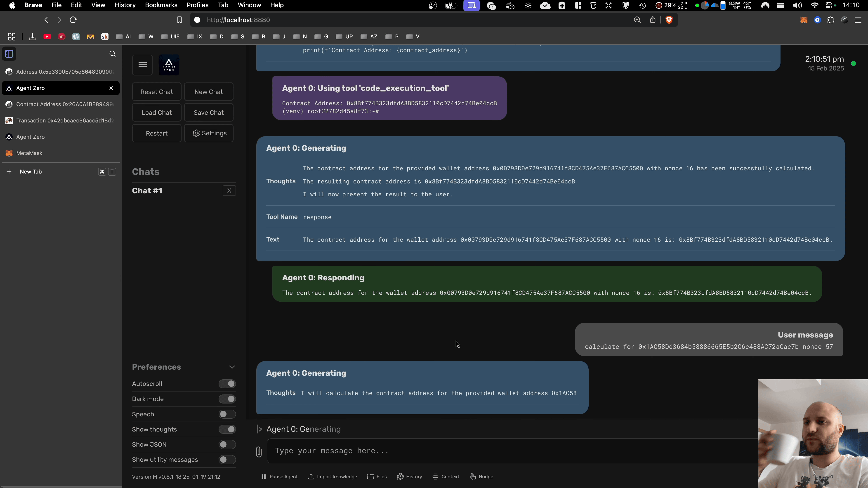The height and width of the screenshot is (488, 868).
Task: Toggle the browser sidebar panel icon
Action: point(9,54)
